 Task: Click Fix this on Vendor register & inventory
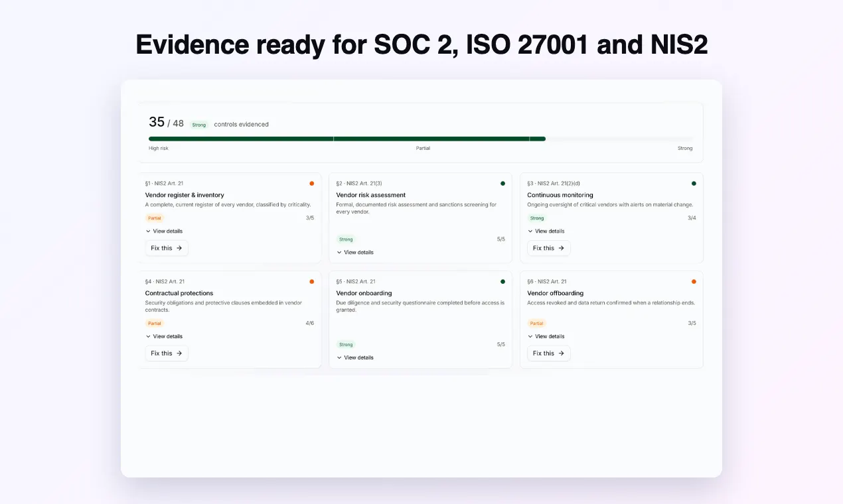point(167,248)
